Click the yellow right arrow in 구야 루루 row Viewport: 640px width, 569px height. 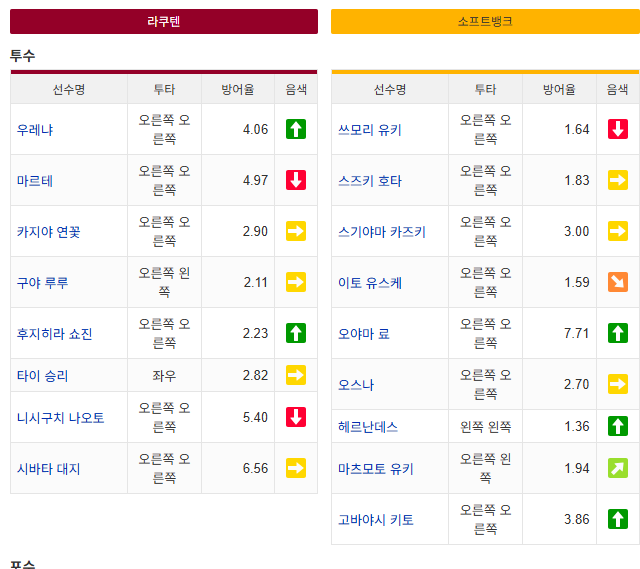296,282
